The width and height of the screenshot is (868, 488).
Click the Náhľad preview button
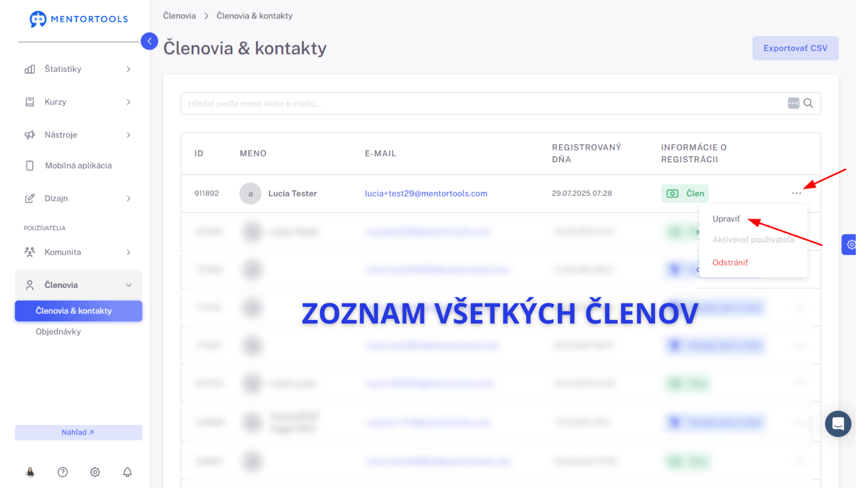click(78, 432)
